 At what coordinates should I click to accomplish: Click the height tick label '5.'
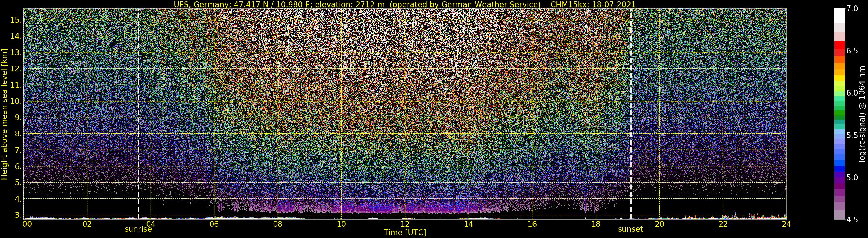pos(18,183)
